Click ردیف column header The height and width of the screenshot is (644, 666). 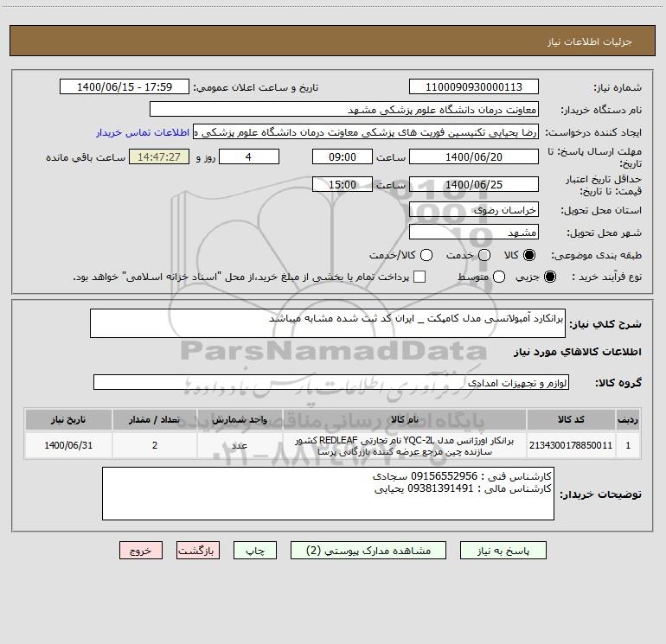[628, 420]
